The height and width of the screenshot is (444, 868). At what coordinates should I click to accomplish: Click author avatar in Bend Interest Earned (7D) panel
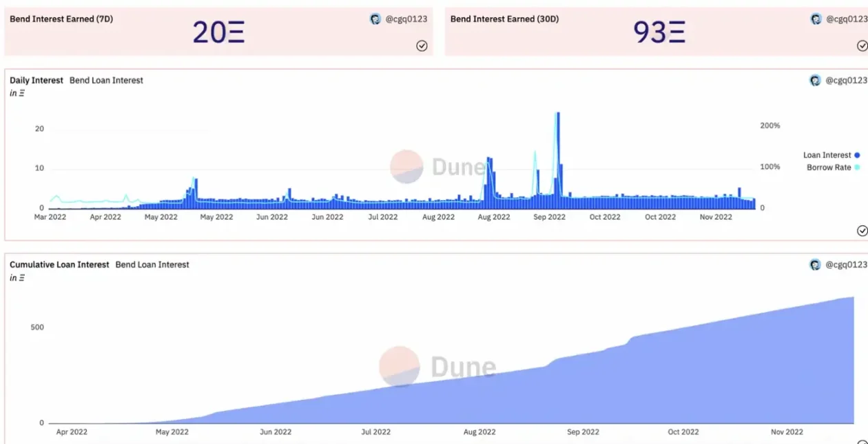tap(375, 19)
